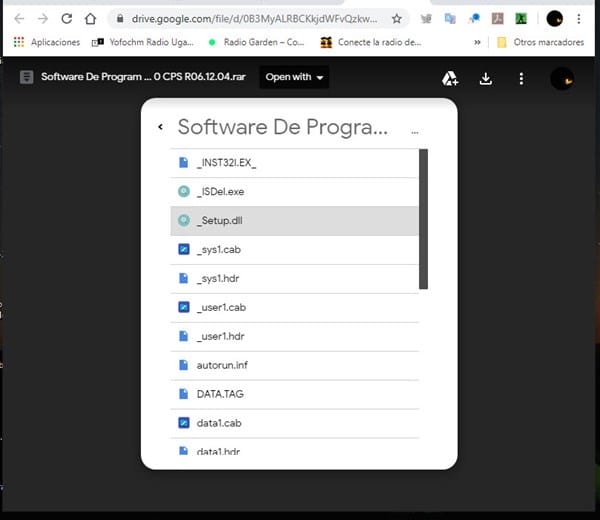This screenshot has width=600, height=520.
Task: Click the _sys1.cab file icon
Action: (x=184, y=249)
